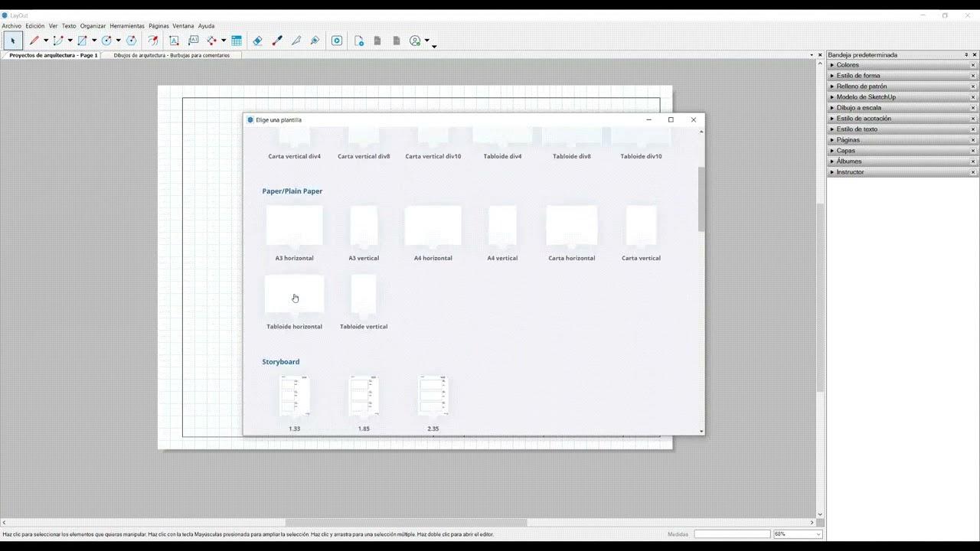Select the Eraser tool
This screenshot has width=980, height=551.
coord(257,41)
